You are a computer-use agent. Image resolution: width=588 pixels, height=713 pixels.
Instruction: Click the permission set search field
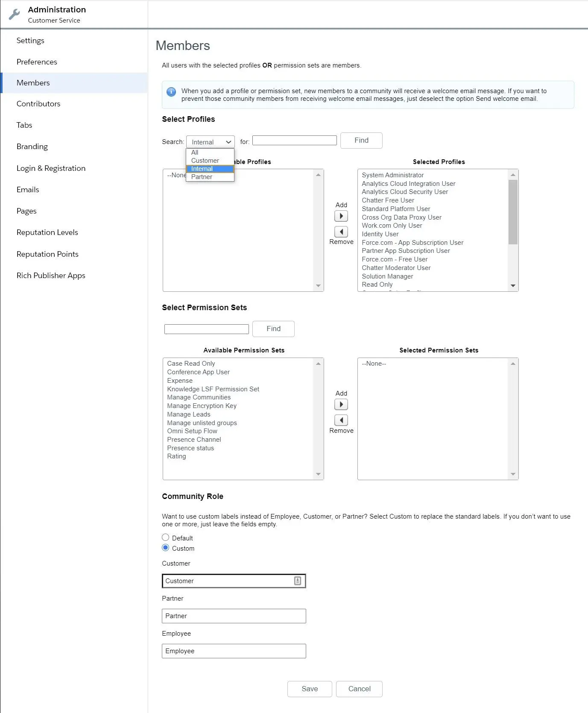pyautogui.click(x=207, y=329)
